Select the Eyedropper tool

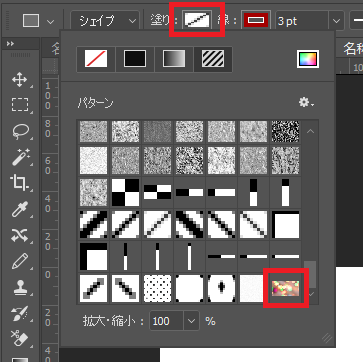(x=19, y=210)
